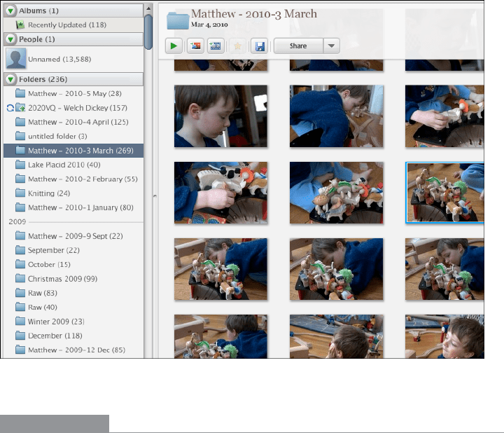Image resolution: width=504 pixels, height=433 pixels.
Task: Open Winter 2009 (23) folder
Action: 73,322
